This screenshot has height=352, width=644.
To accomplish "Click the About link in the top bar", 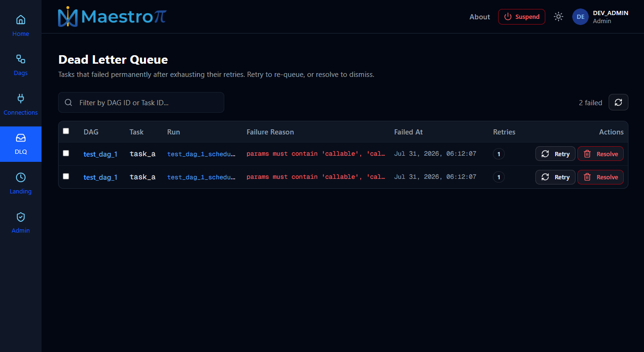I will 480,17.
